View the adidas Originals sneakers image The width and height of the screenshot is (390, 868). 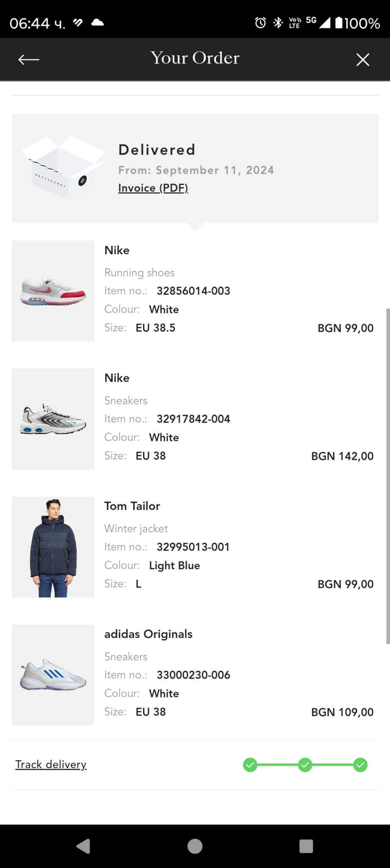(x=53, y=675)
